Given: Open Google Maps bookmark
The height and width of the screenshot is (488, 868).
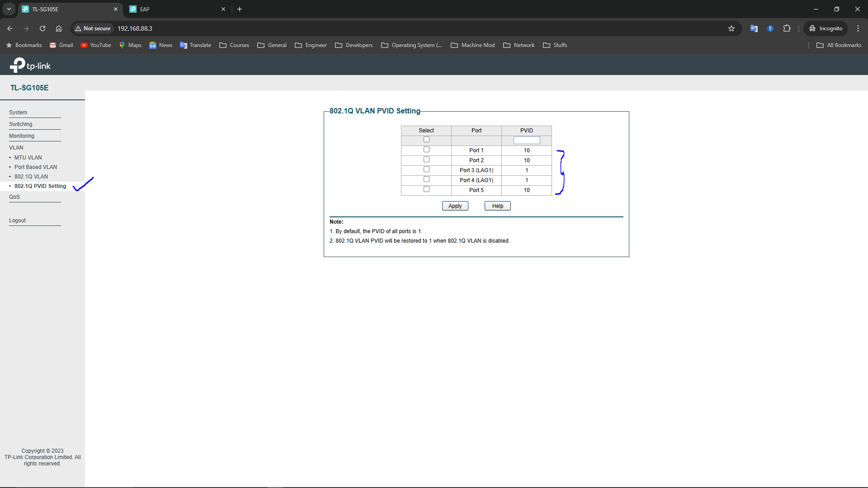Looking at the screenshot, I should pyautogui.click(x=130, y=45).
